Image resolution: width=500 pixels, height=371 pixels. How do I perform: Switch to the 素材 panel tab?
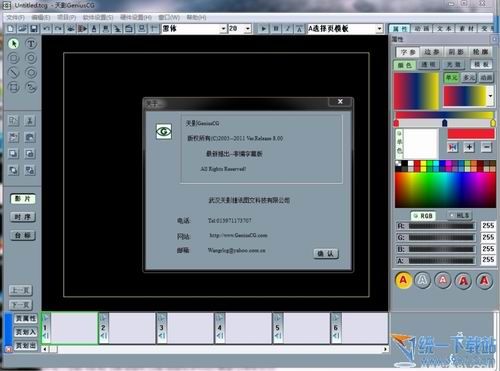467,29
